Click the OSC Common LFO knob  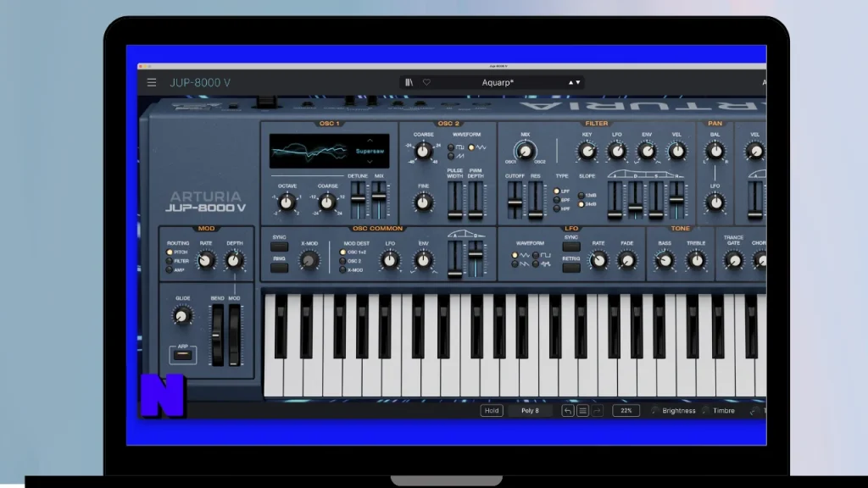tap(390, 260)
